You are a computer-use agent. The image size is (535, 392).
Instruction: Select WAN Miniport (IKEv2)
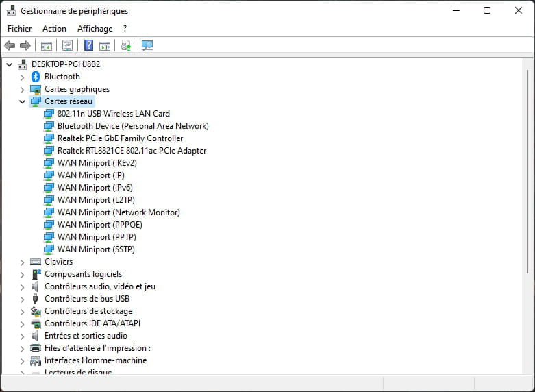[x=97, y=163]
